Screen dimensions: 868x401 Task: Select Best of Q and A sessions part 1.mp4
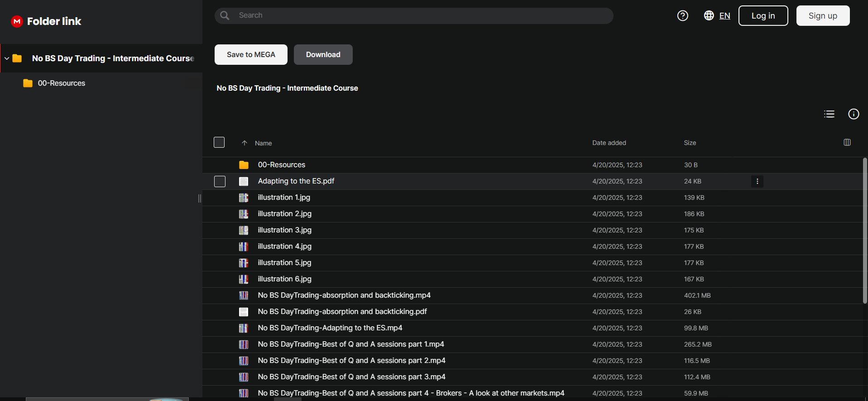(x=351, y=344)
